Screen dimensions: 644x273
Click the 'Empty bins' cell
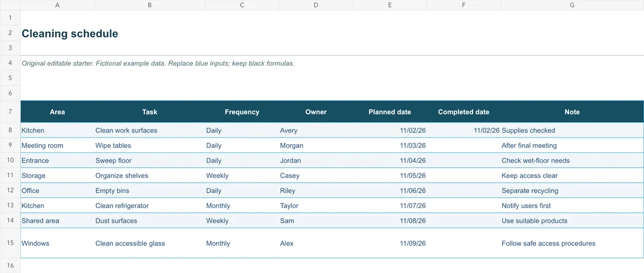coord(149,190)
